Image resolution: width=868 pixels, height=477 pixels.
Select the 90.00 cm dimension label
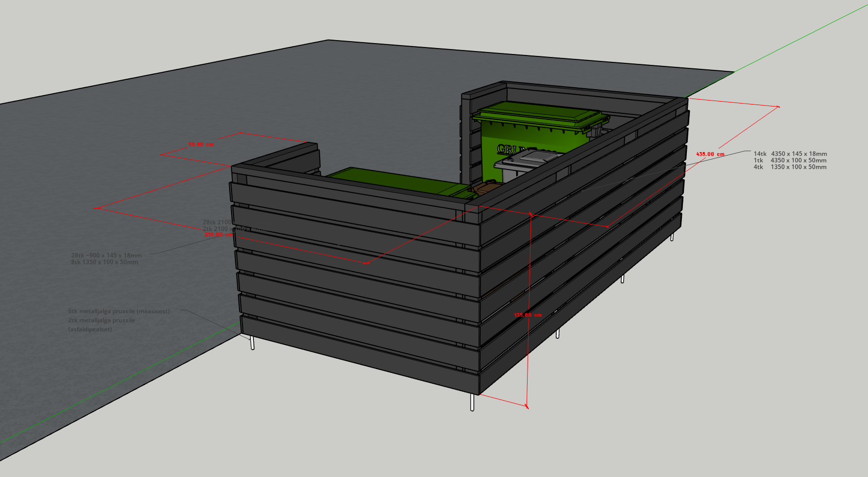click(201, 145)
